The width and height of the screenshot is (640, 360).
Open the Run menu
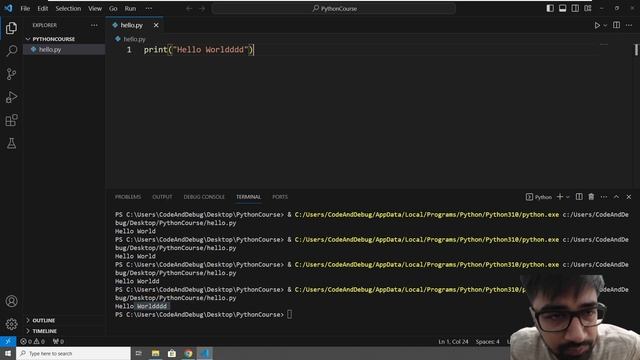coord(130,9)
